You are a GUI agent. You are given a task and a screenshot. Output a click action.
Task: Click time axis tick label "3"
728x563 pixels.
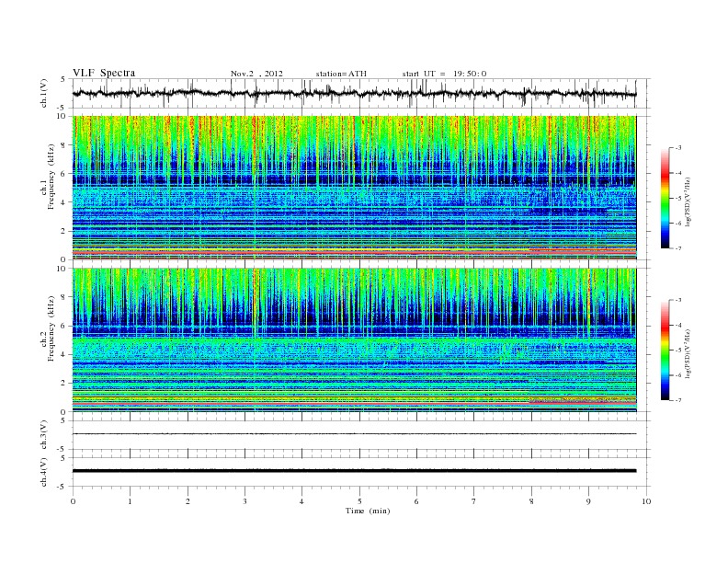tap(245, 501)
